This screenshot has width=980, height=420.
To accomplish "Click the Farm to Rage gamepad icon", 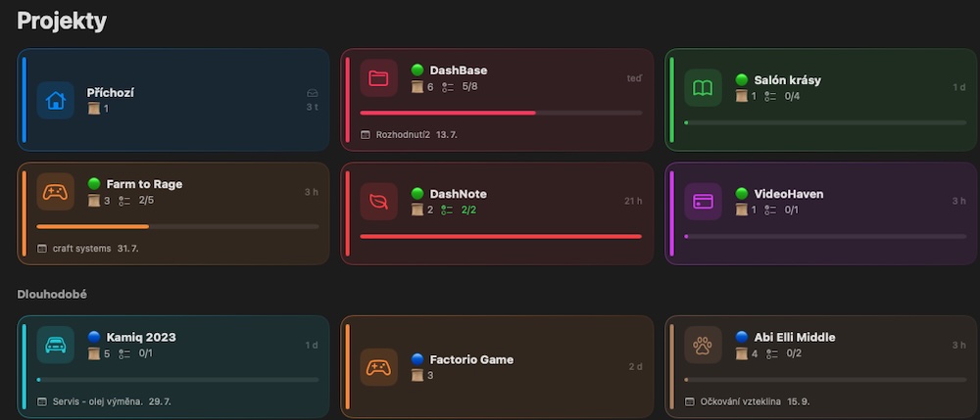I will point(55,192).
